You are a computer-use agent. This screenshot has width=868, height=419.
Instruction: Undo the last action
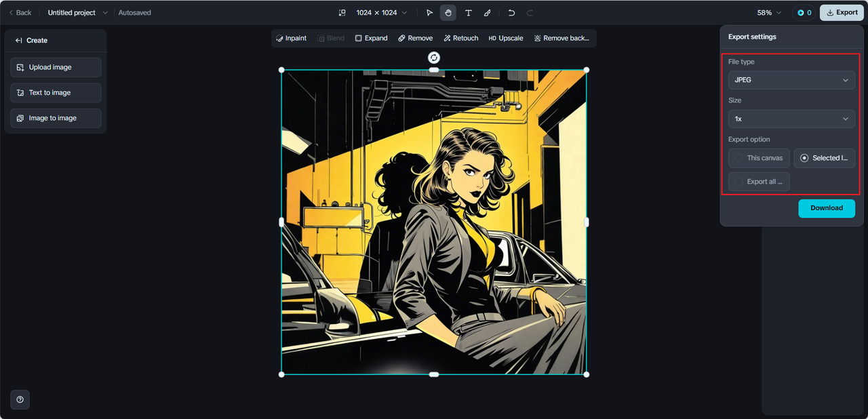[x=512, y=13]
